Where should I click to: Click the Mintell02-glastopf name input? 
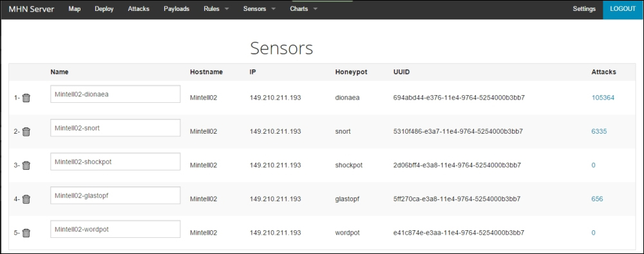(115, 195)
